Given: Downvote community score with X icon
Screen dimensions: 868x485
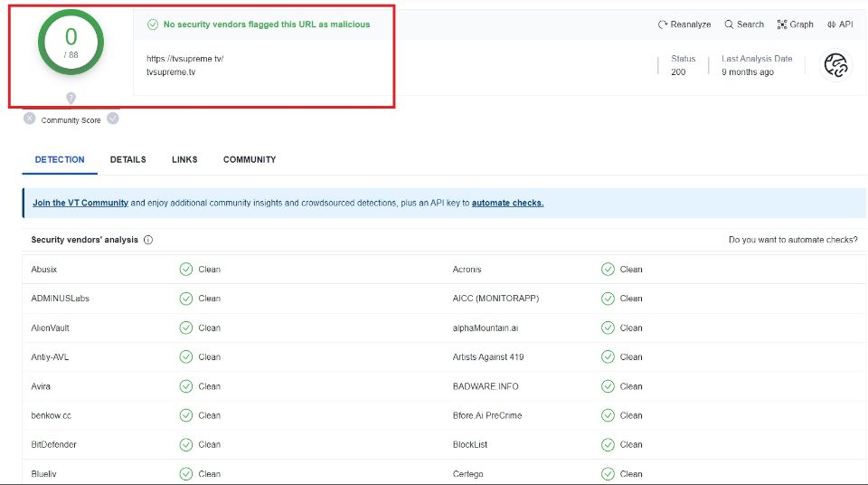Looking at the screenshot, I should click(x=29, y=119).
